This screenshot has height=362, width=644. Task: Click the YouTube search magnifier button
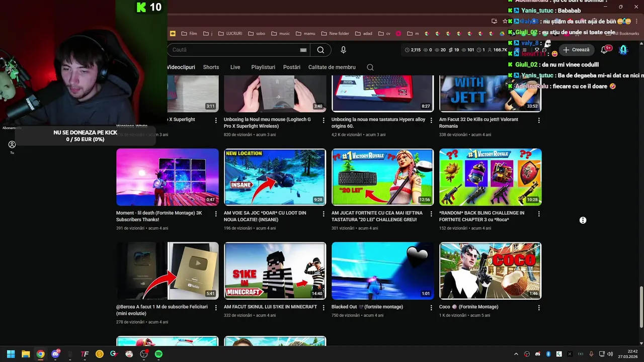[320, 50]
